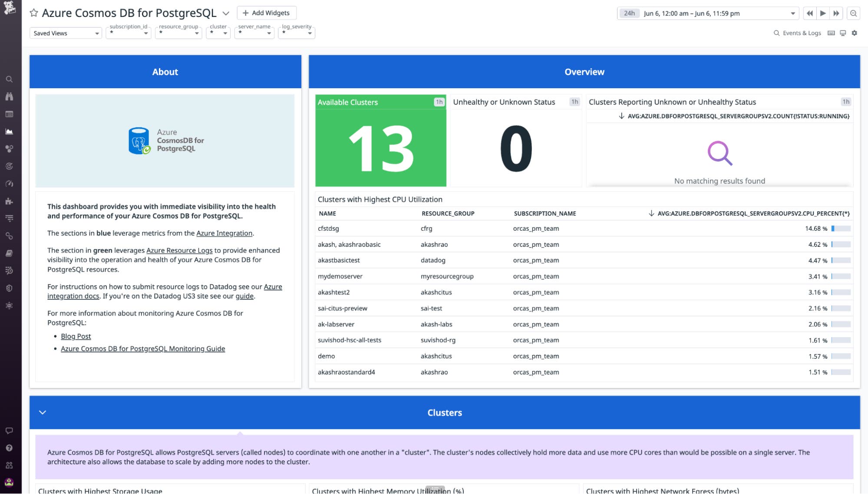Open Datadog search in the left sidebar
The height and width of the screenshot is (494, 868).
click(10, 80)
